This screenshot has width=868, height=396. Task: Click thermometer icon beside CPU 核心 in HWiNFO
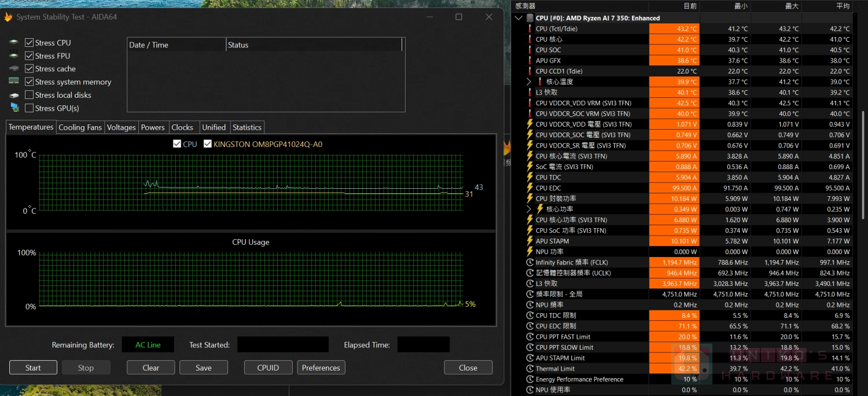[x=529, y=39]
